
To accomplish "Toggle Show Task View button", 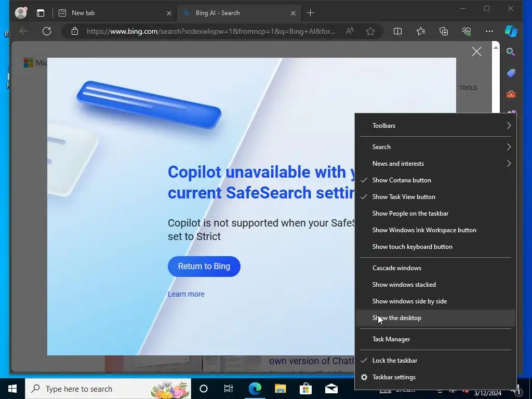I will [x=435, y=197].
